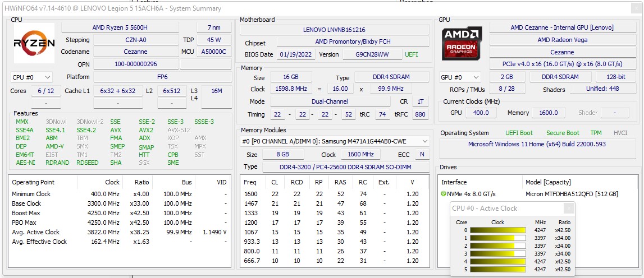The image size is (644, 278).
Task: Click the AMD Promontory/Bixby FCH chipset field
Action: pos(353,42)
